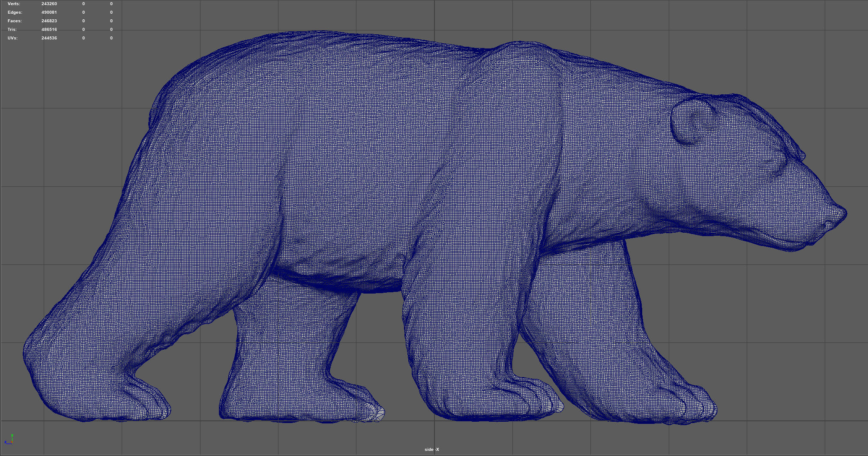Click the edge count value 490081

click(49, 12)
